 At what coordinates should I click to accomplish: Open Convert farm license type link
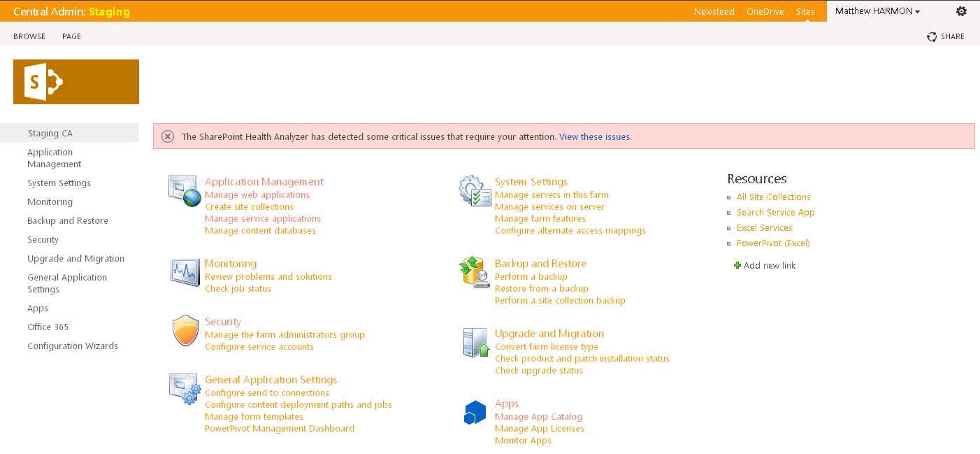point(547,347)
